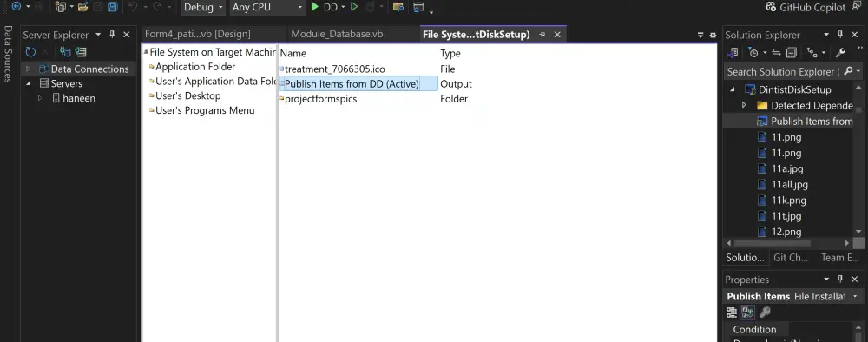Click the Redo arrow icon

click(x=156, y=7)
